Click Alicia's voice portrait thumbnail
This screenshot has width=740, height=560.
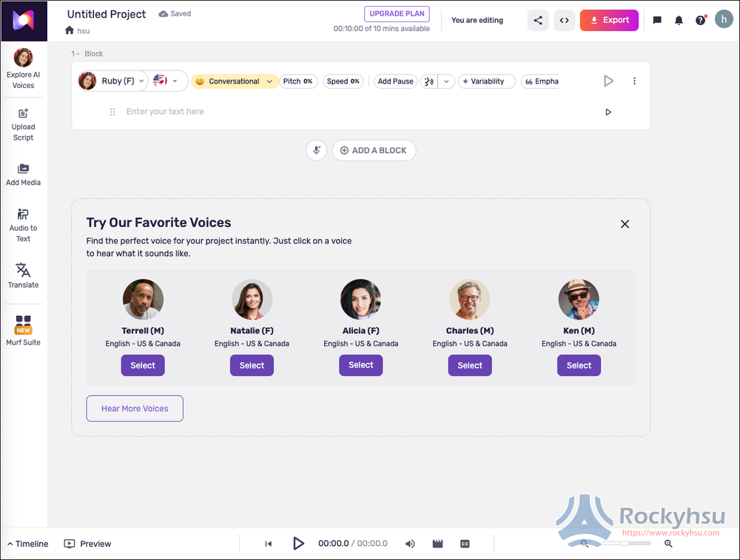click(360, 299)
